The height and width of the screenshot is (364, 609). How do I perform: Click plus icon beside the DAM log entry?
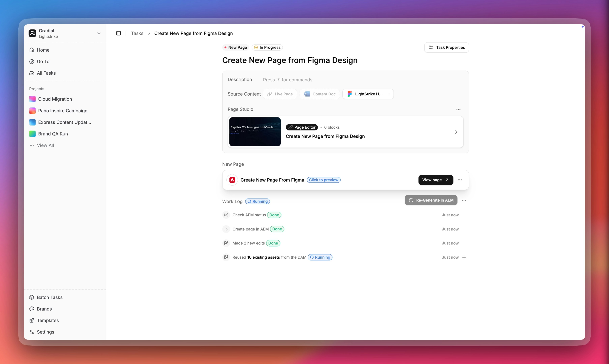pyautogui.click(x=464, y=257)
